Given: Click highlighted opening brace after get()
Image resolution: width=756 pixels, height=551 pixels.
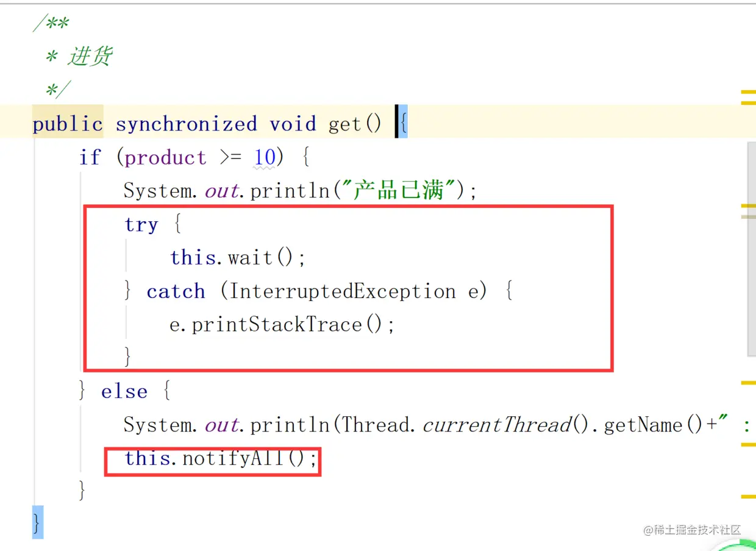Looking at the screenshot, I should click(403, 122).
